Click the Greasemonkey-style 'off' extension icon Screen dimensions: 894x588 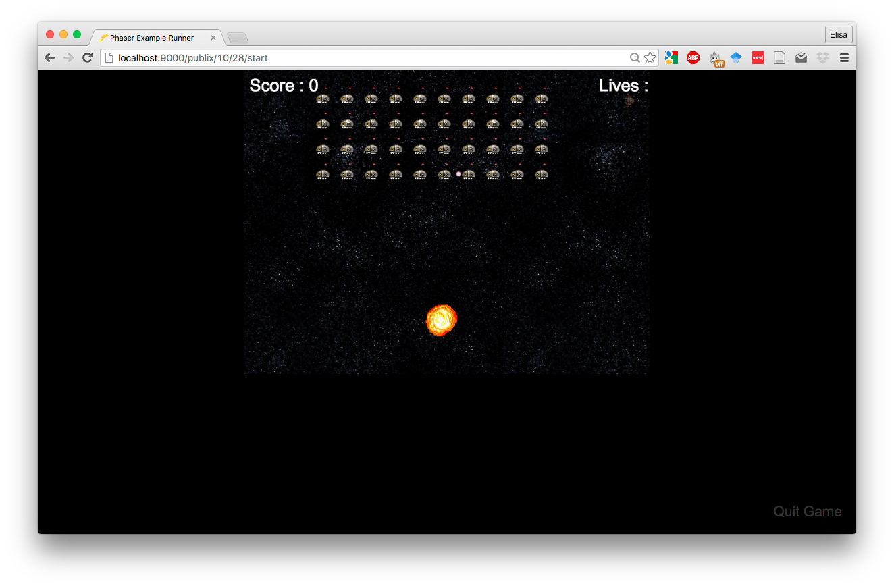coord(716,59)
